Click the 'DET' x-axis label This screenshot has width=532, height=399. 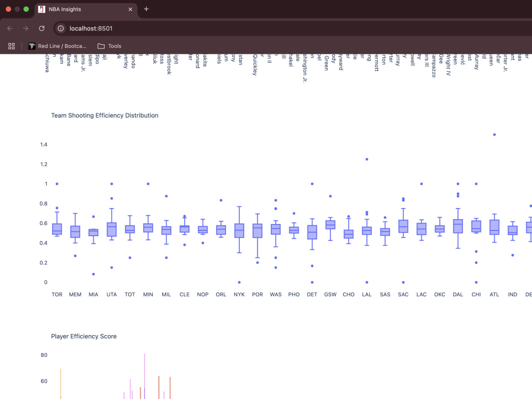tap(312, 295)
